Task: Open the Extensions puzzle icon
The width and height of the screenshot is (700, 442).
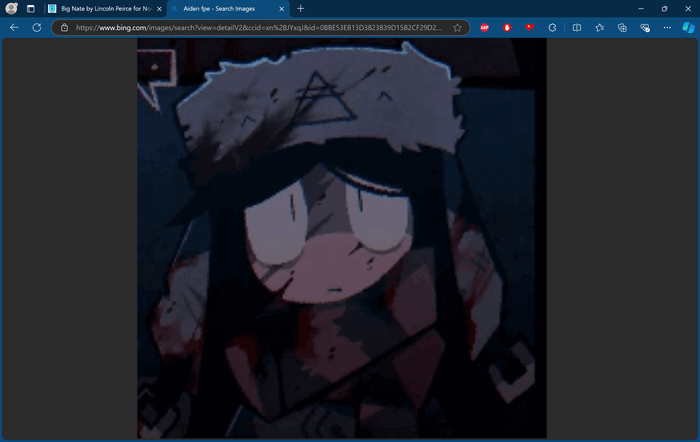Action: pyautogui.click(x=552, y=28)
